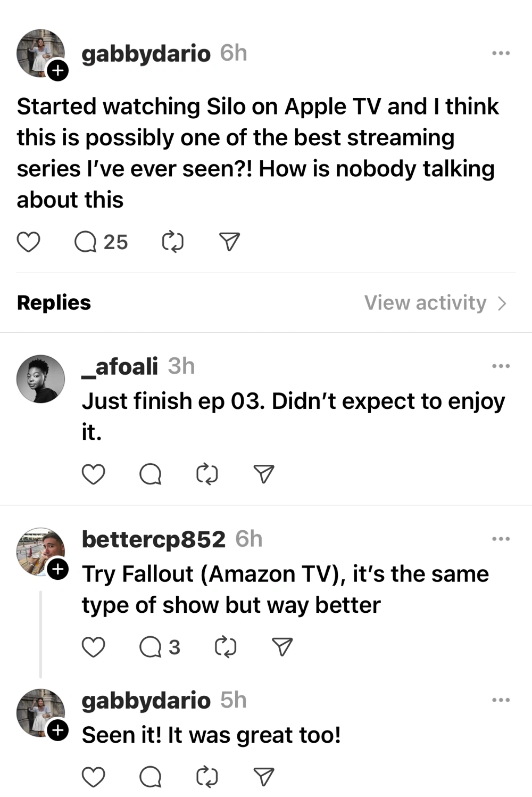The height and width of the screenshot is (797, 532).
Task: Repost _afoali's reply
Action: click(207, 474)
